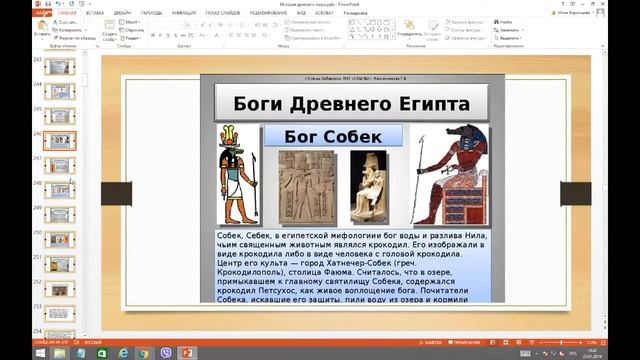
Task: Open the Раскадровка ribbon tab
Action: [356, 13]
